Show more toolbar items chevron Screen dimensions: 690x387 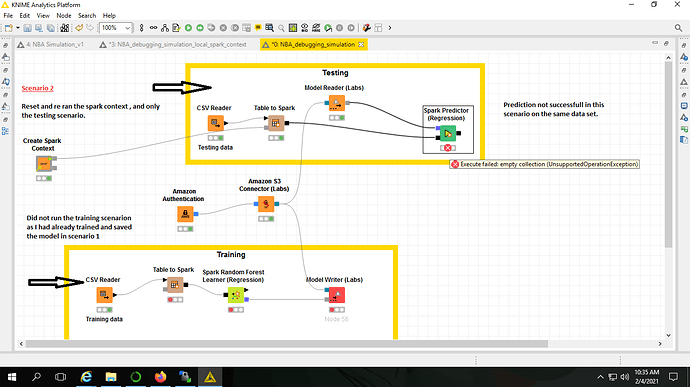tap(389, 28)
